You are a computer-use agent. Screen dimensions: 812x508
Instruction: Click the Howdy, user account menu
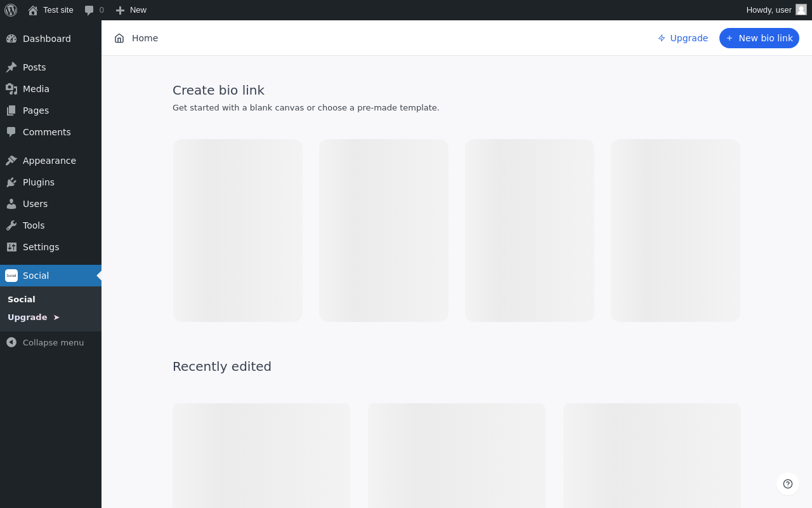tap(776, 10)
